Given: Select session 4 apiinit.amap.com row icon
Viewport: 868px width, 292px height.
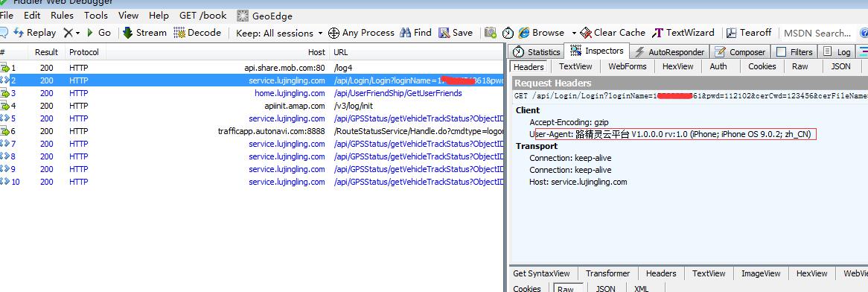Looking at the screenshot, I should [5, 106].
